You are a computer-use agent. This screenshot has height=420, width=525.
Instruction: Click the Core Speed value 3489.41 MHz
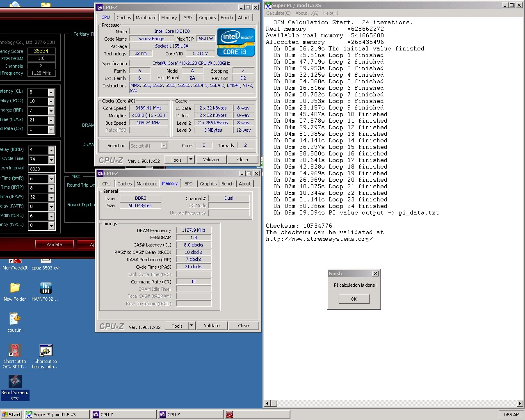(x=148, y=108)
